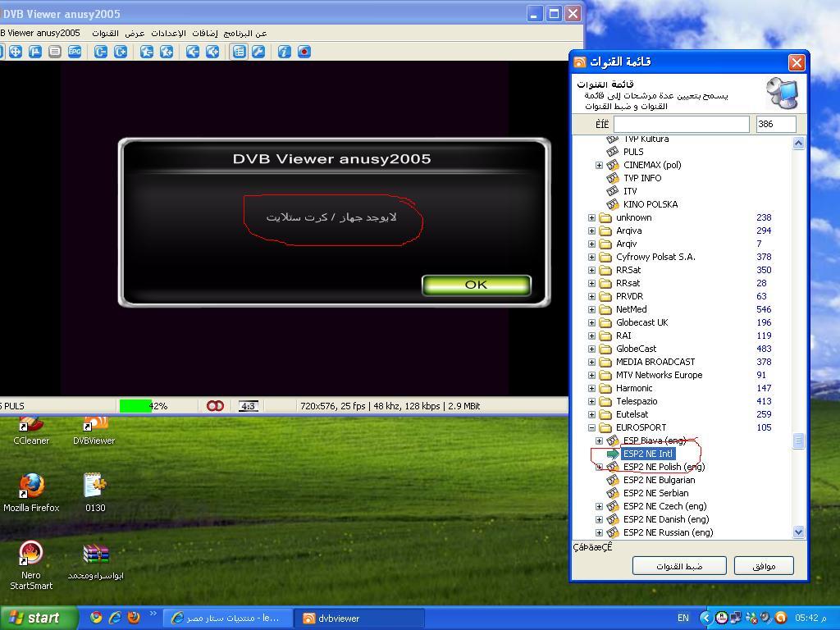Image resolution: width=840 pixels, height=630 pixels.
Task: Expand the Cyfrowy Polsat S.A. folder
Action: coord(591,257)
